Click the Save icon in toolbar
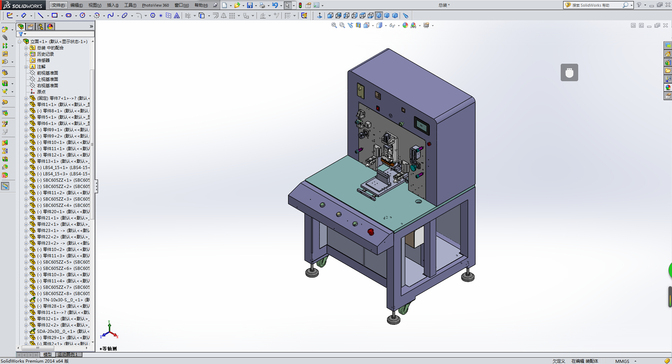672x364 pixels. [249, 5]
